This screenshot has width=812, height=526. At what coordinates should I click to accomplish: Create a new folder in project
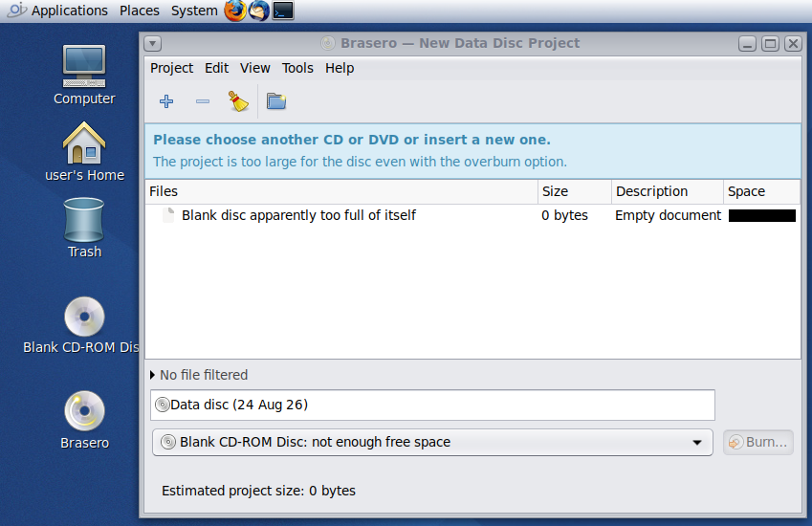tap(276, 101)
